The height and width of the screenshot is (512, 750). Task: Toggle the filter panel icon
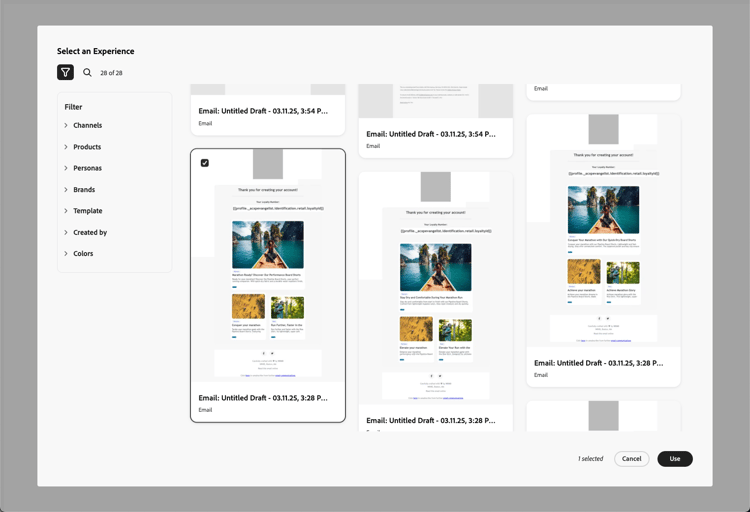(66, 72)
